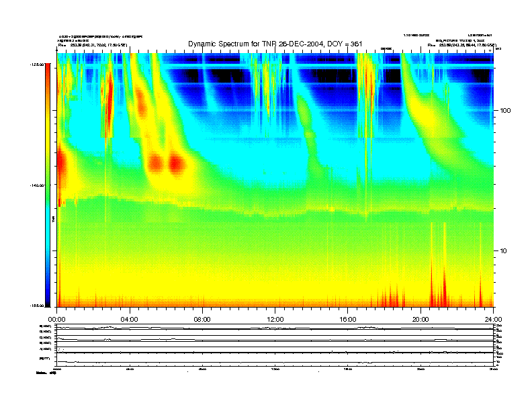
Task: Click the 10 frequency axis label
Action: [503, 251]
